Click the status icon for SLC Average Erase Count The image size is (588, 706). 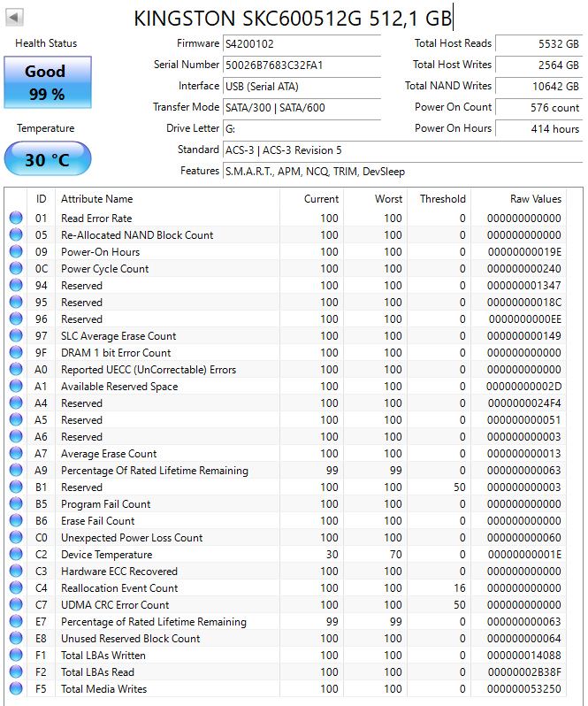(16, 336)
